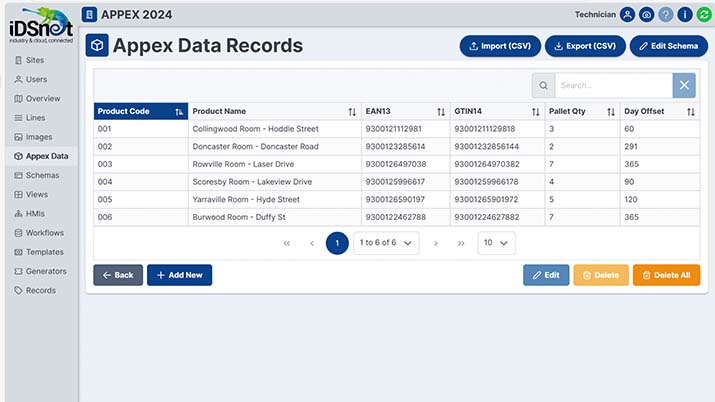The width and height of the screenshot is (715, 402).
Task: Click Add New button
Action: point(179,275)
